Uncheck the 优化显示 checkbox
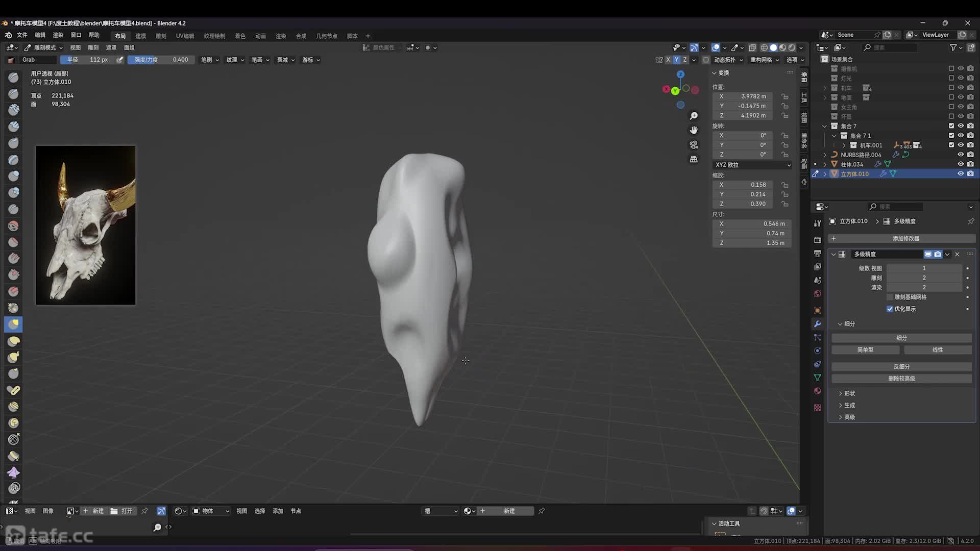The image size is (980, 551). click(x=890, y=309)
